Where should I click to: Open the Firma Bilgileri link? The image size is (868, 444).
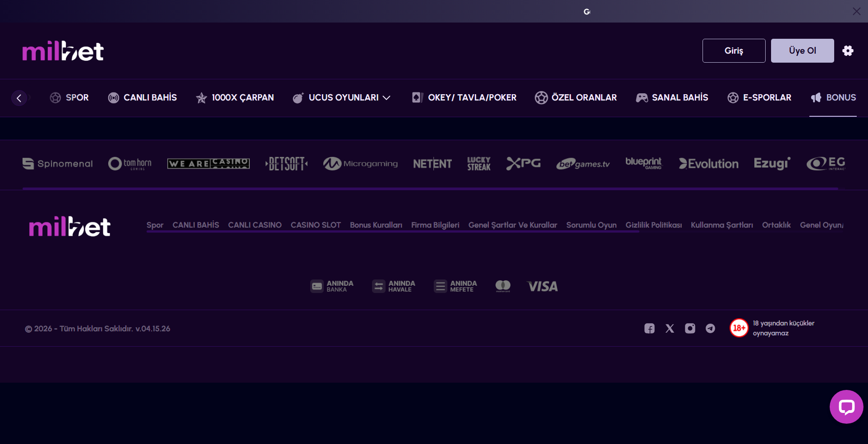tap(435, 225)
